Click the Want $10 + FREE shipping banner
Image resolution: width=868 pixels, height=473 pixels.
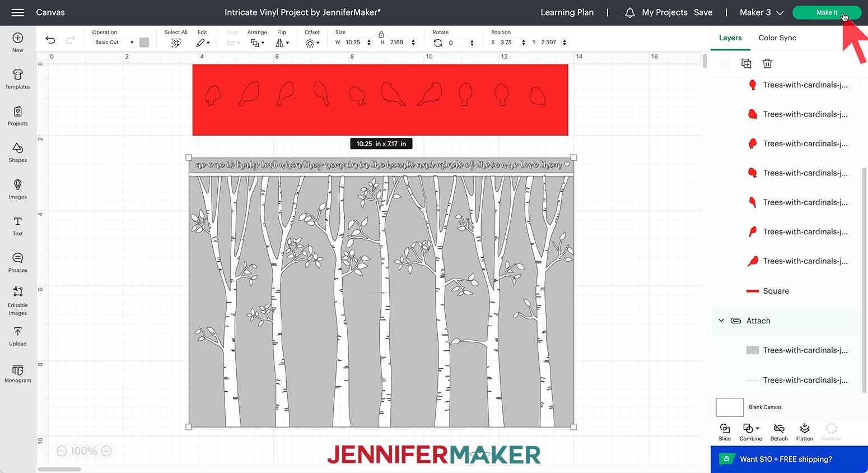click(789, 459)
